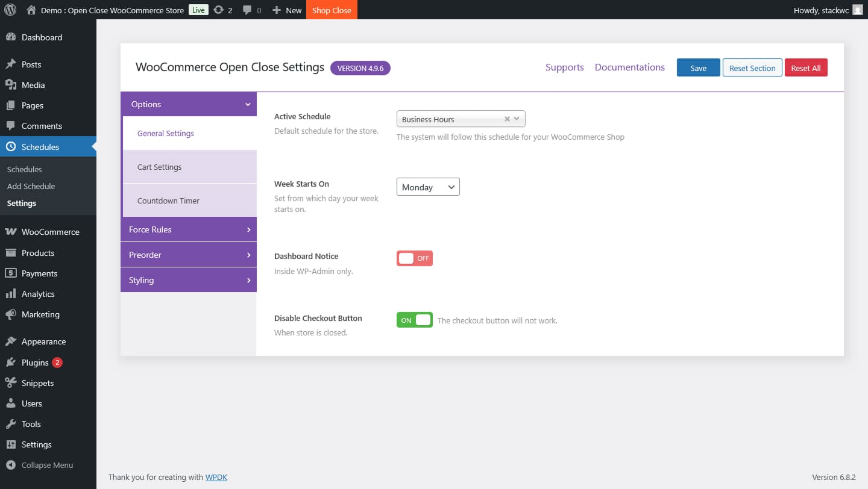Viewport: 868px width, 489px height.
Task: Click the user avatar next to Howdy
Action: (857, 10)
